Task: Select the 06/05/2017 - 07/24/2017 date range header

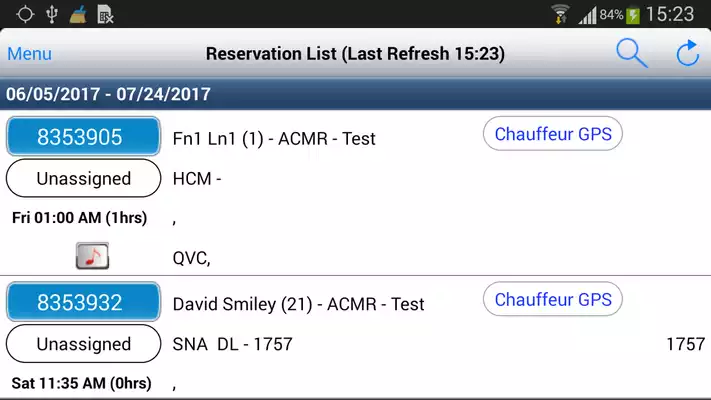Action: [356, 94]
